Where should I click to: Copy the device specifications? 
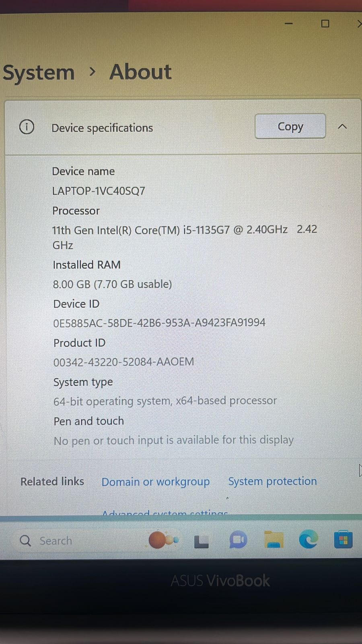(x=290, y=126)
